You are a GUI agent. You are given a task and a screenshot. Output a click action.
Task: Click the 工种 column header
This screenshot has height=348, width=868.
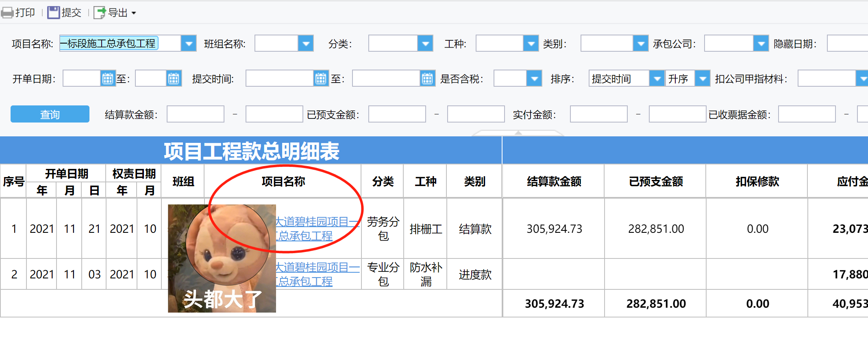point(425,182)
